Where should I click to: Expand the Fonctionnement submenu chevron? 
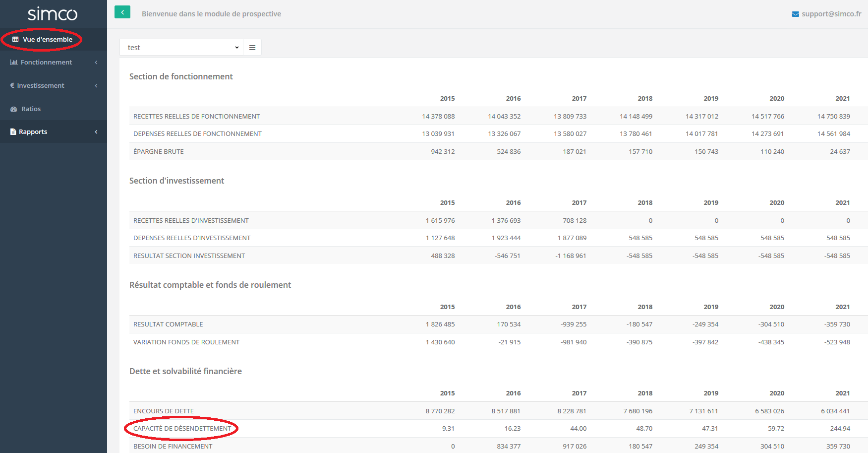tap(96, 63)
